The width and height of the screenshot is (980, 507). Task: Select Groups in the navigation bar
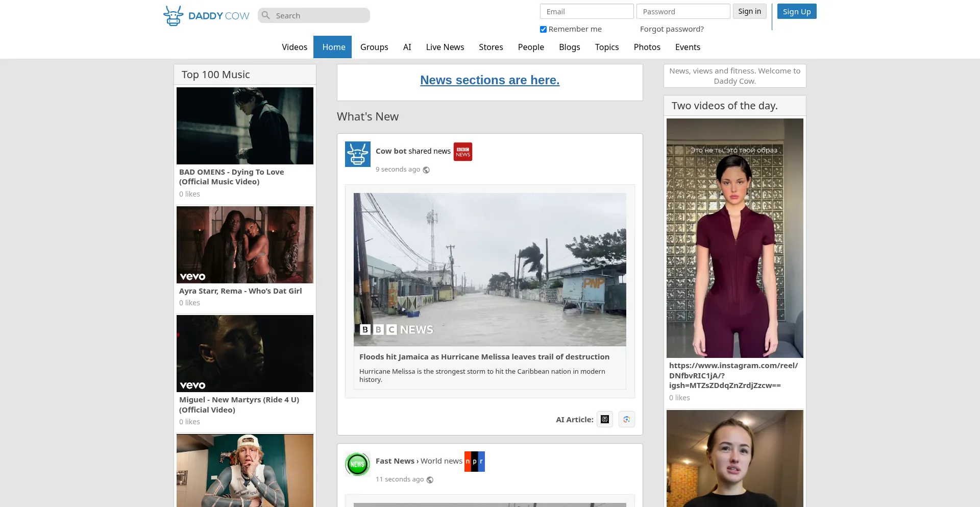point(374,47)
